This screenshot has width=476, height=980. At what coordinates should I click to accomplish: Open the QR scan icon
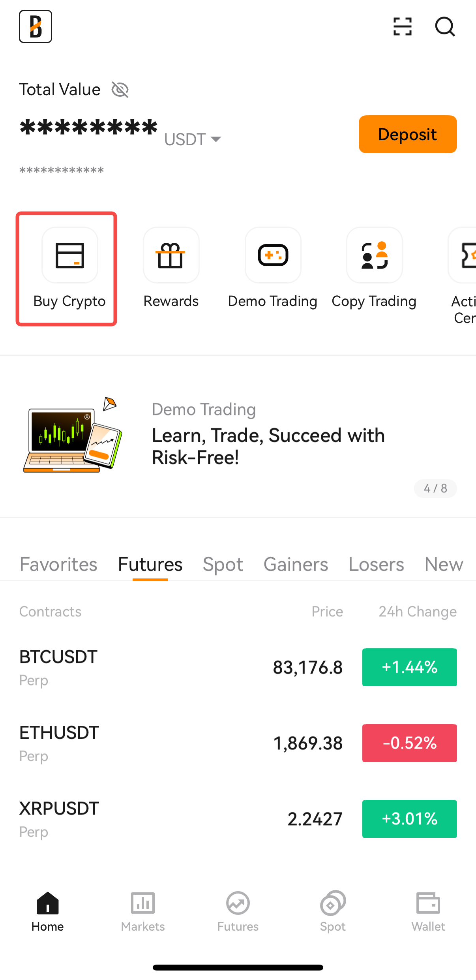pos(402,26)
